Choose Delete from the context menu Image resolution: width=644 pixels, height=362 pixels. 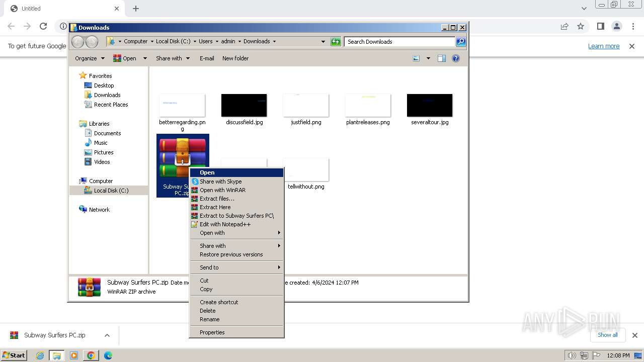pos(236,311)
